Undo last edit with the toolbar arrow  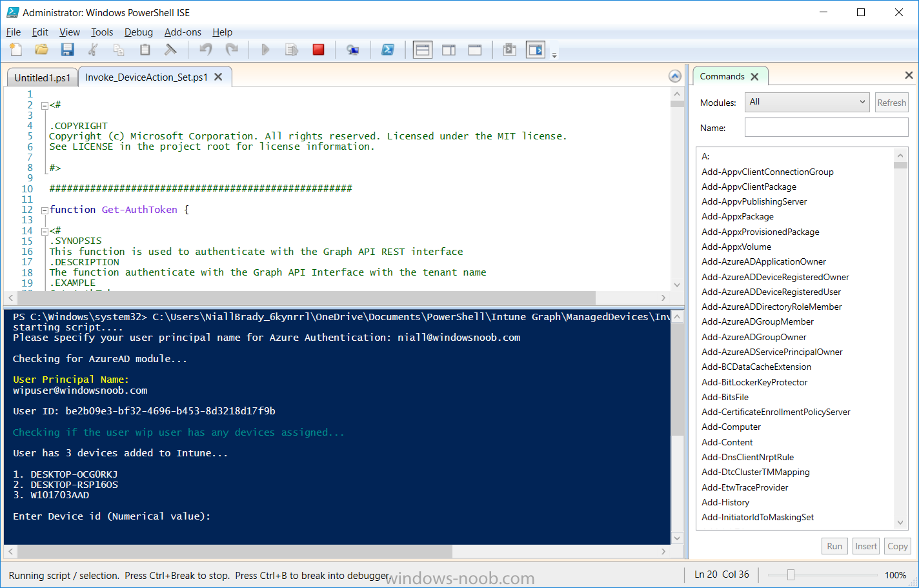pyautogui.click(x=206, y=50)
